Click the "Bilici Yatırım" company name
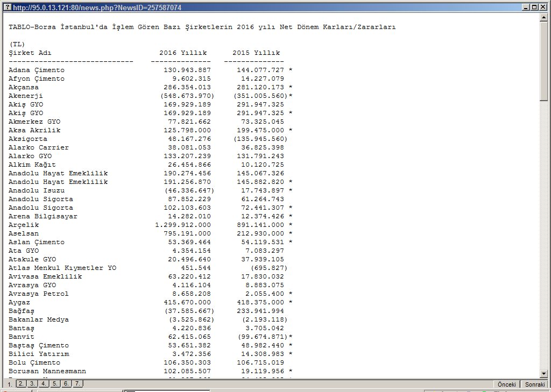Screen dimensions: 551x392 [x=39, y=354]
